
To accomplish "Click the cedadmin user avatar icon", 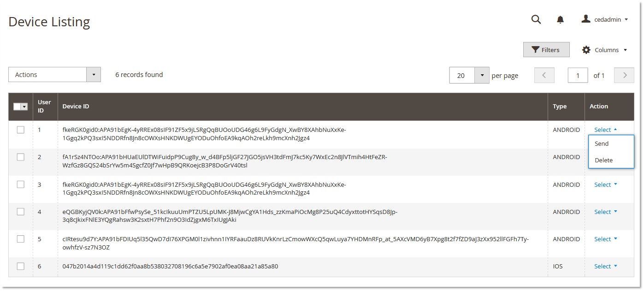I will pos(586,19).
